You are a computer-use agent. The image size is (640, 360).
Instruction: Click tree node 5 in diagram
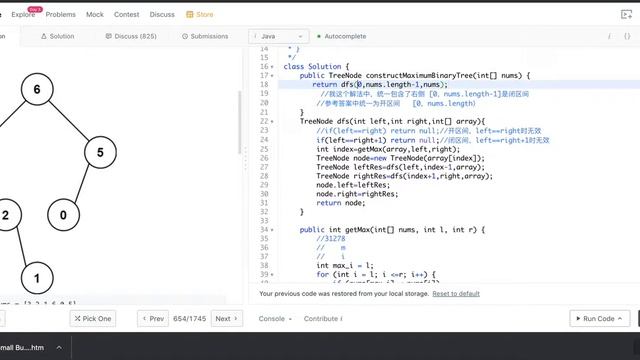coord(100,152)
